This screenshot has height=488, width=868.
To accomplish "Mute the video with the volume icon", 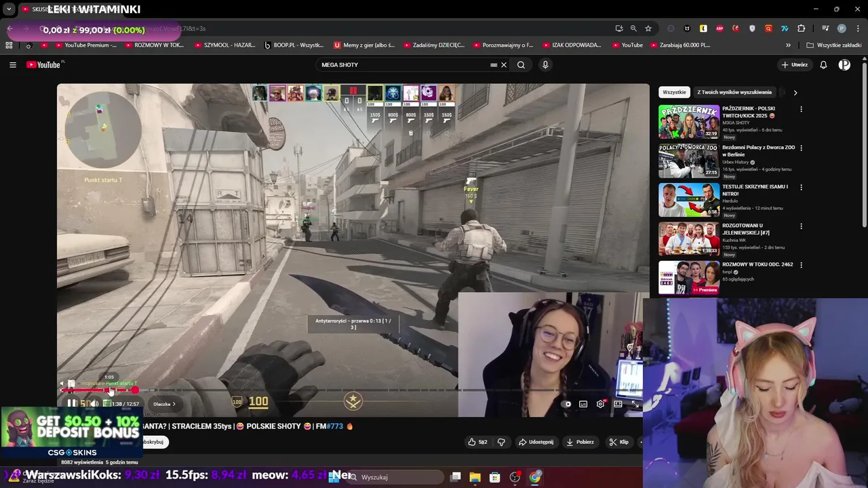I will [x=94, y=404].
